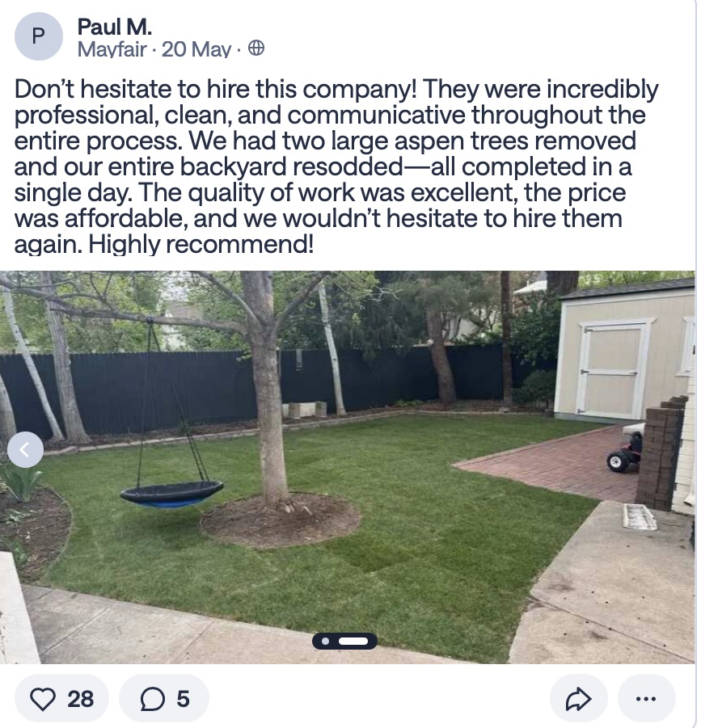Open the three-dot more options menu
701x728 pixels.
646,699
